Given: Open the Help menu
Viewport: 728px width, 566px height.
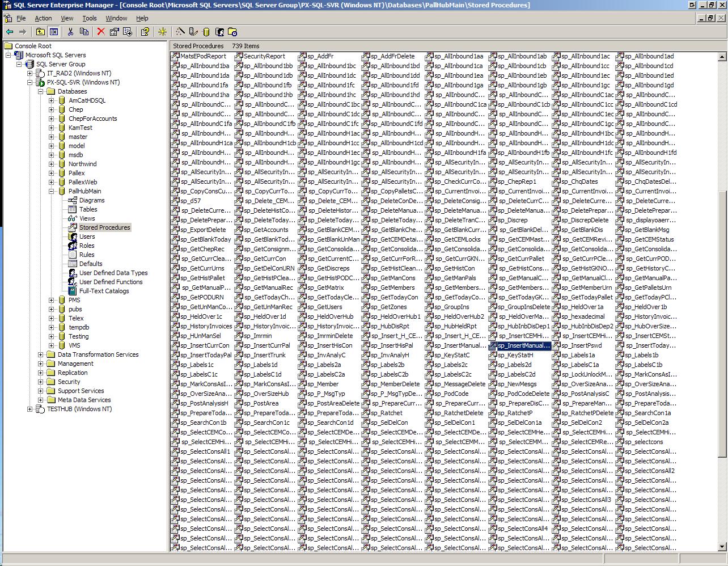Looking at the screenshot, I should click(x=142, y=18).
